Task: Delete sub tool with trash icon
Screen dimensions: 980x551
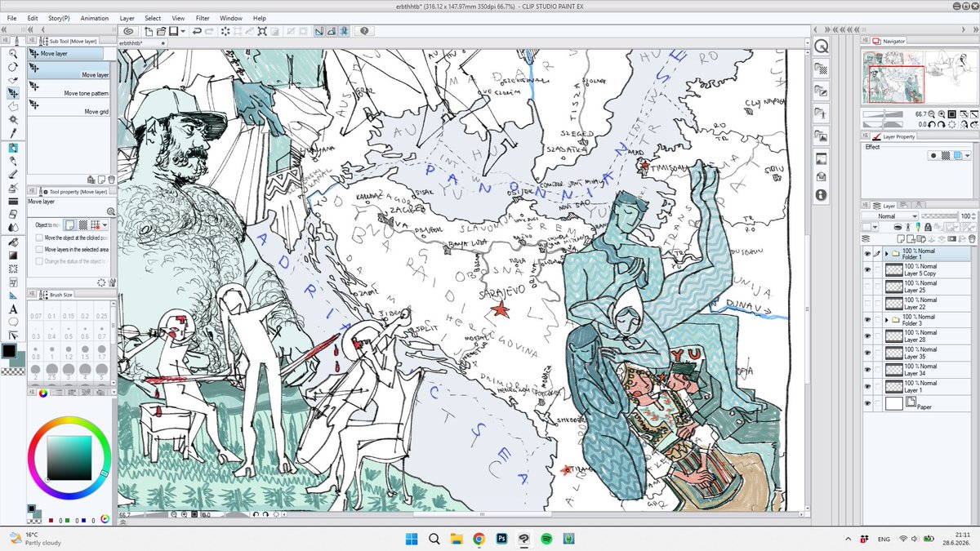Action: point(111,178)
